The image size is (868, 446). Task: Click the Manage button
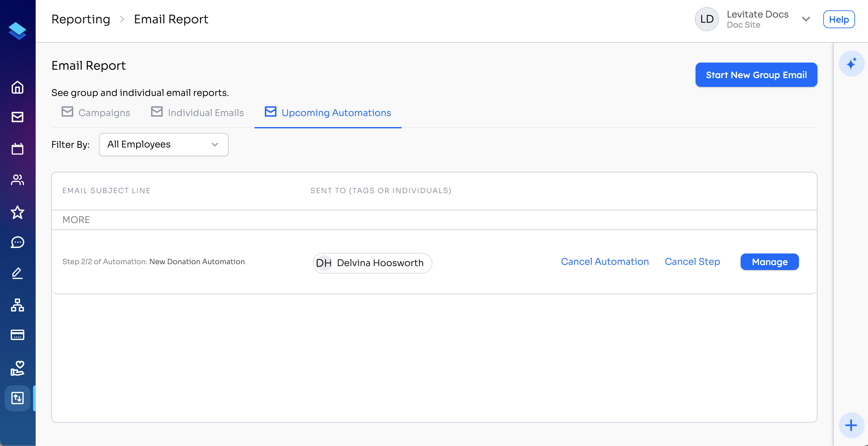tap(769, 262)
